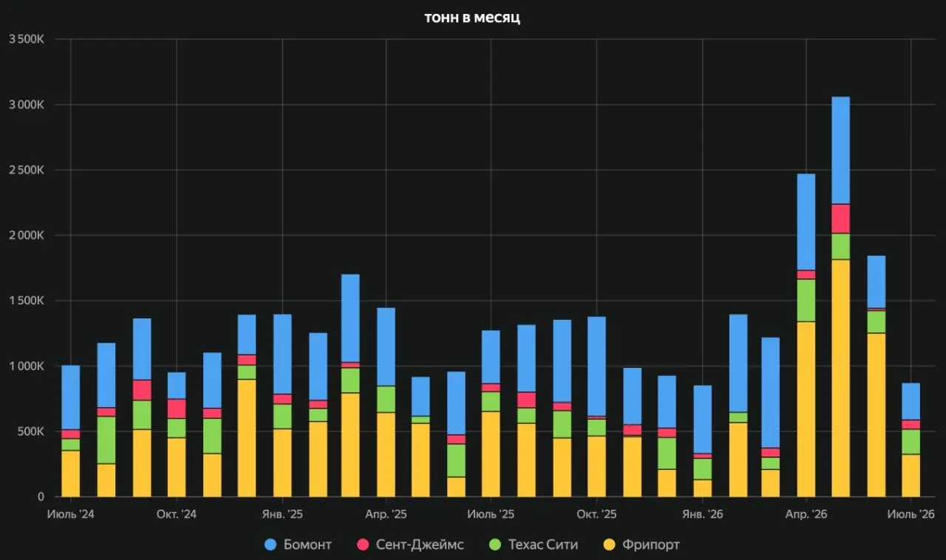The image size is (946, 560).
Task: Select the green Техас Сити segment of Апр. '26 bar
Action: pyautogui.click(x=806, y=301)
